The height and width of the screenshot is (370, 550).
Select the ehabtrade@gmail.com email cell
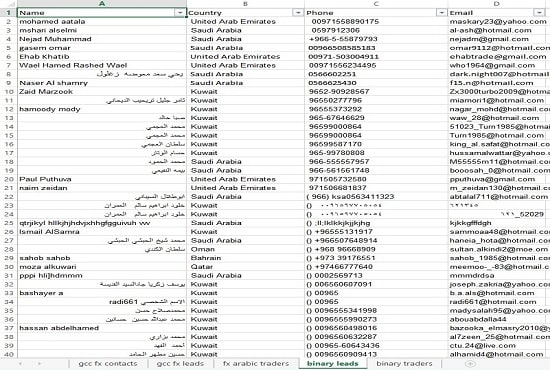(x=499, y=56)
